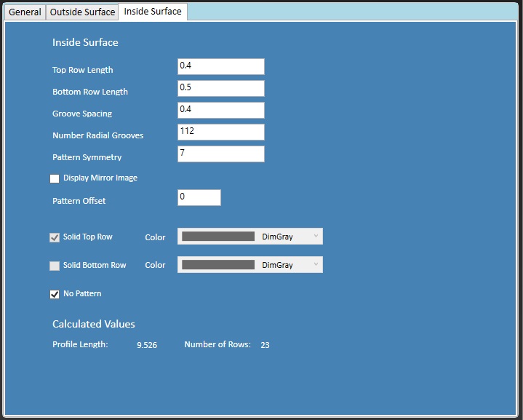
Task: Click the Calculated Values heading
Action: (x=93, y=324)
